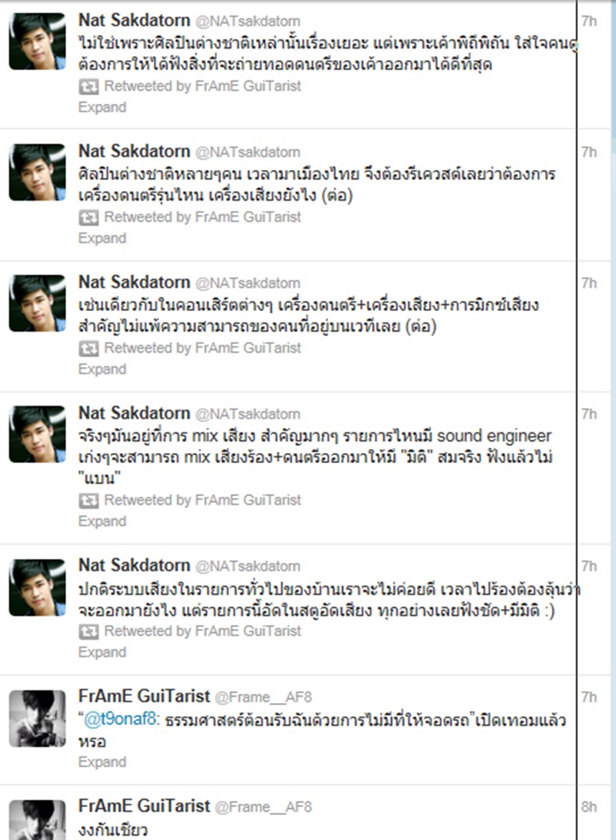Expand FrAmE GuiTarist's @t9onaf8 reply tweet
Screen dimensions: 616x840
click(102, 762)
